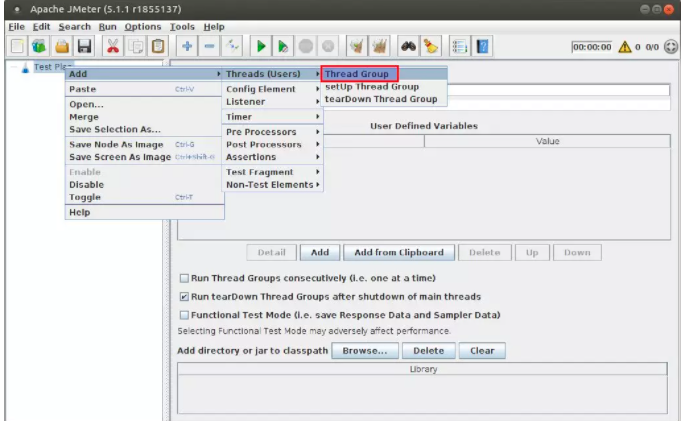Uncheck Run tearDown Thread Groups checkbox
This screenshot has height=422, width=682.
coord(184,297)
